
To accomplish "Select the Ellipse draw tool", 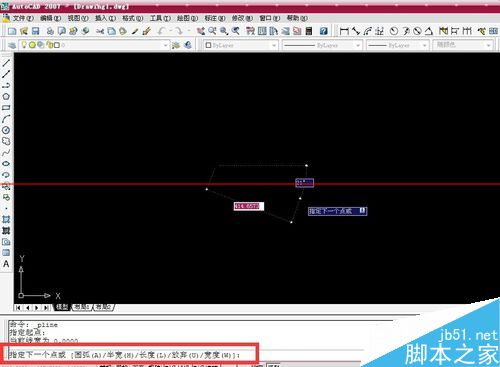I will tap(6, 164).
